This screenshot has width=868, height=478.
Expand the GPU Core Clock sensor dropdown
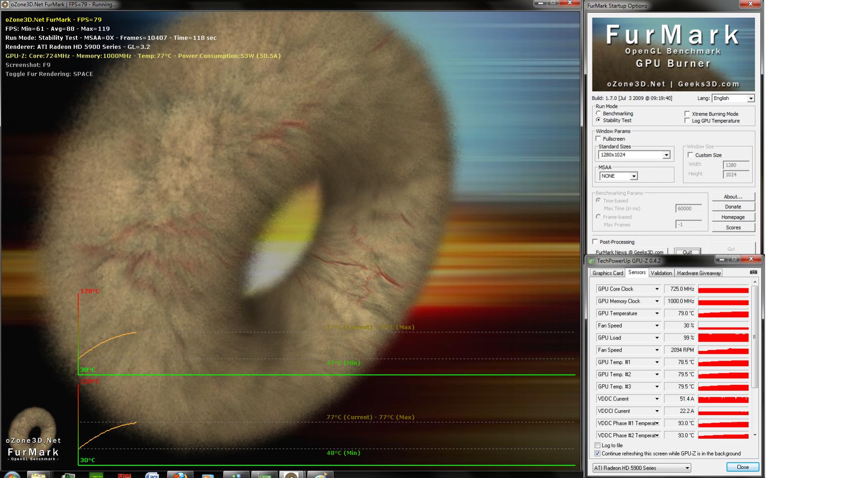(x=628, y=289)
